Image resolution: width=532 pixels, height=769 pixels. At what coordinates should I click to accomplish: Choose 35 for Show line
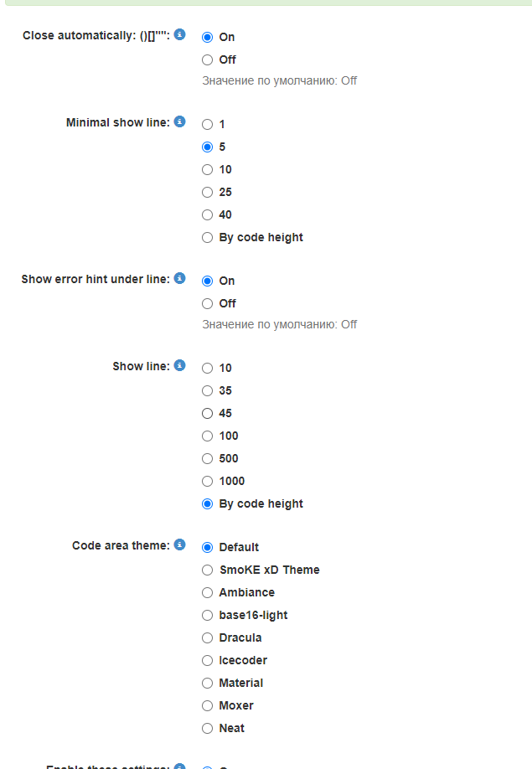(208, 390)
